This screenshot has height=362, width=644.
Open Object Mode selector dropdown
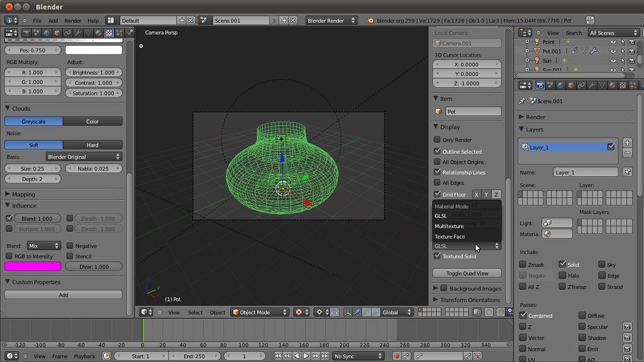pos(259,312)
